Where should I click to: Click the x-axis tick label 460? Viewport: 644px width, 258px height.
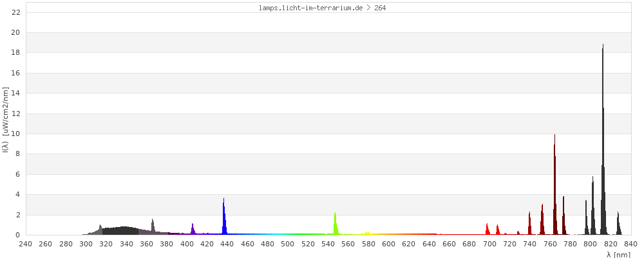coord(247,244)
